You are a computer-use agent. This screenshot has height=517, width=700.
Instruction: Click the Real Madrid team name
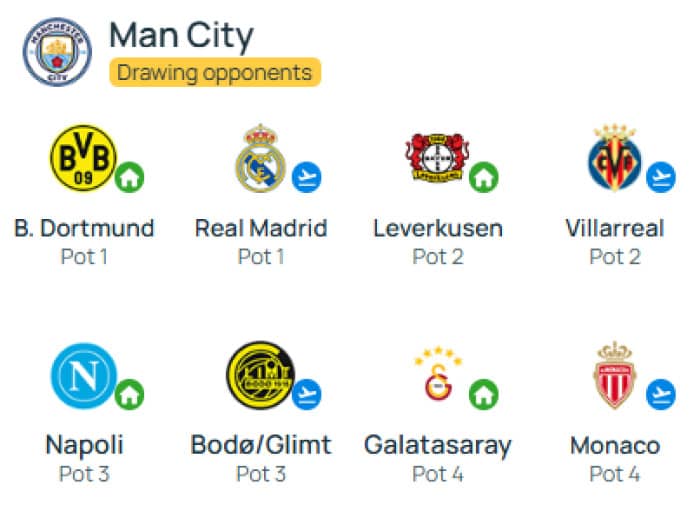pyautogui.click(x=261, y=228)
